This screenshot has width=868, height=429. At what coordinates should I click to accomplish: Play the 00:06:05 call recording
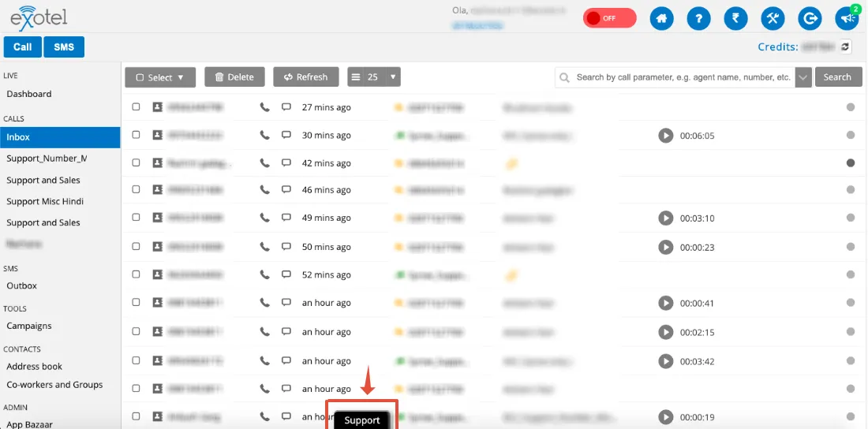tap(665, 135)
